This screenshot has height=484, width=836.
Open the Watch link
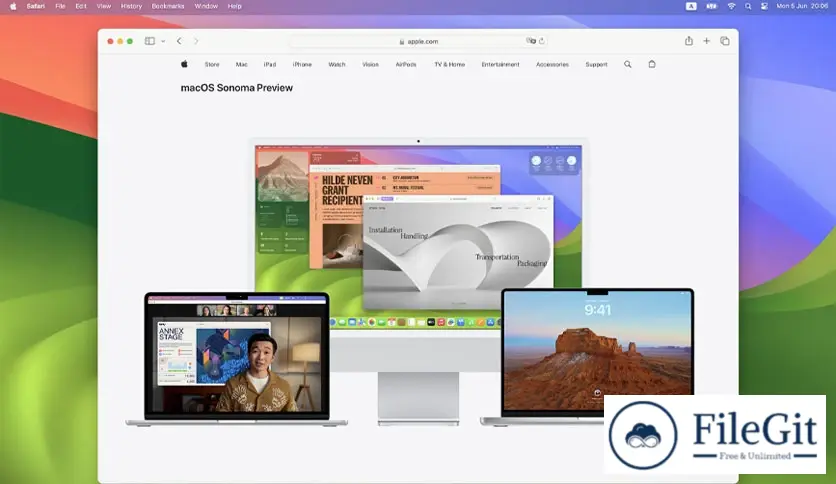click(336, 64)
